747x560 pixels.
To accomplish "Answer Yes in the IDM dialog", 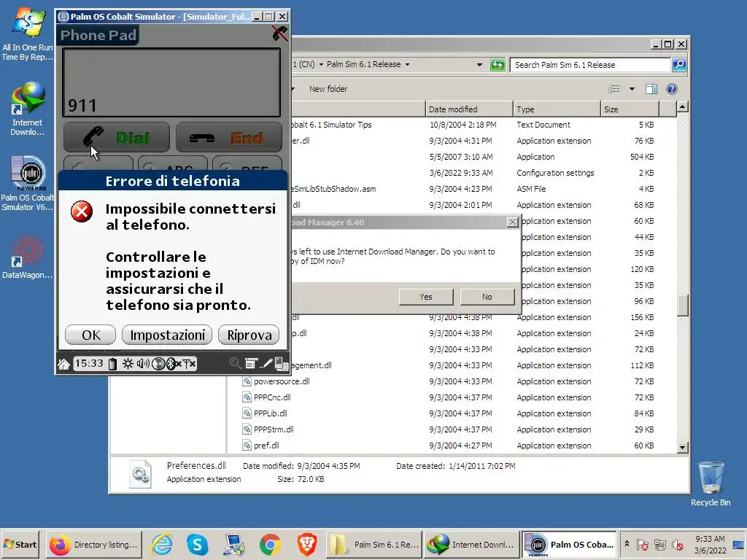I will (426, 297).
